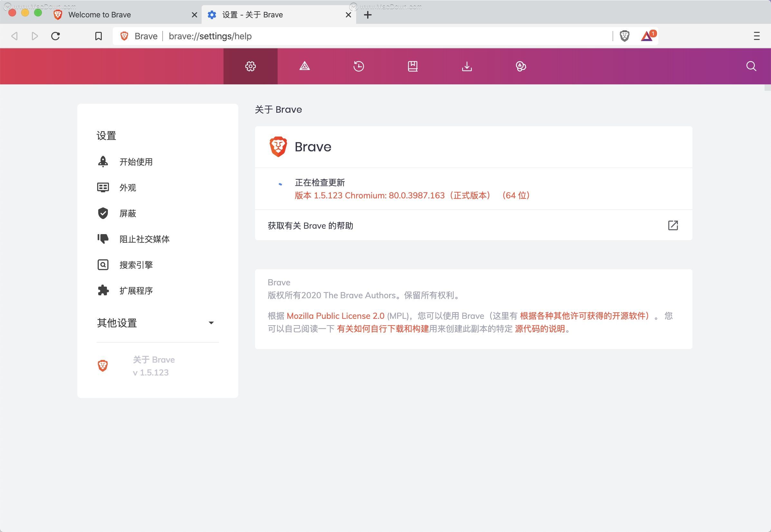The width and height of the screenshot is (771, 532).
Task: Open 根据各种其他许可获得的开源软件 link
Action: [585, 316]
